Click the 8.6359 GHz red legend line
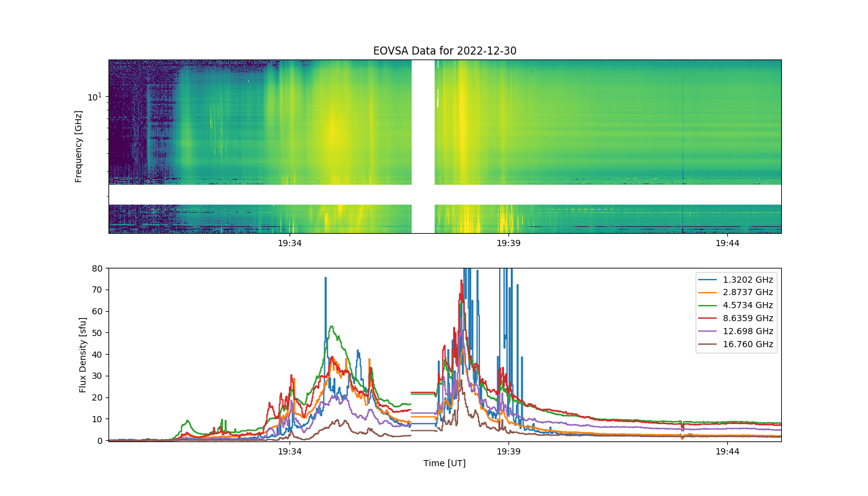This screenshot has height=496, width=868. [x=709, y=318]
